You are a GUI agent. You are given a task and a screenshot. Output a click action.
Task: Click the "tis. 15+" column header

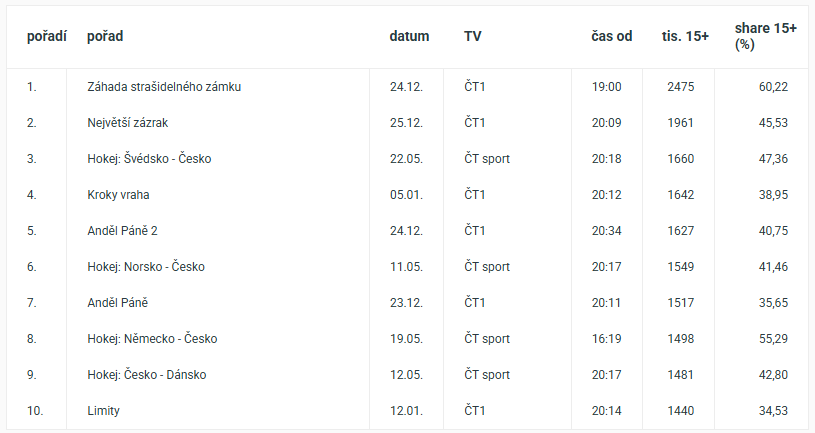coord(685,36)
